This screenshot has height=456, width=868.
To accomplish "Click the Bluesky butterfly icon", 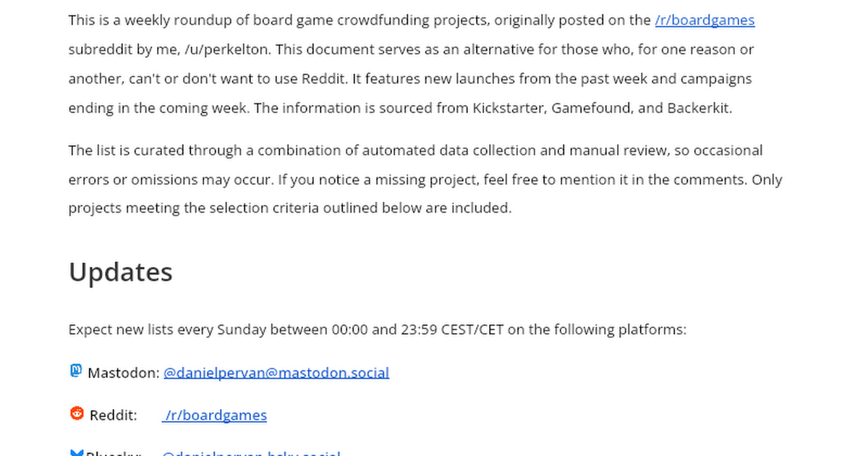I will pyautogui.click(x=77, y=453).
